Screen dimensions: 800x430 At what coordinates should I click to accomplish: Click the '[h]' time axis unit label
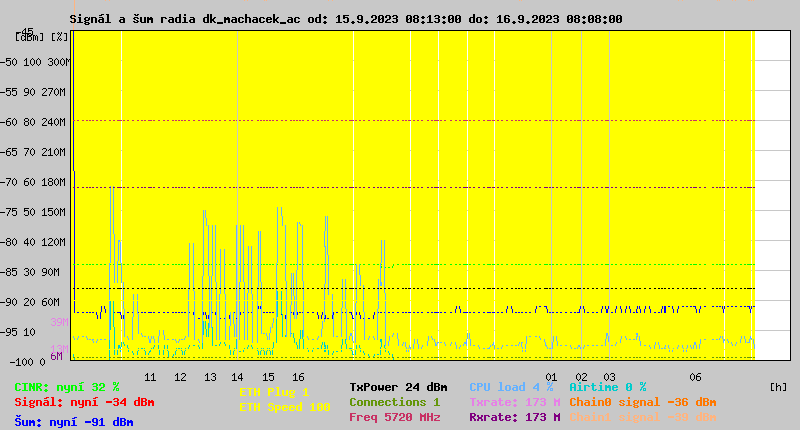778,387
